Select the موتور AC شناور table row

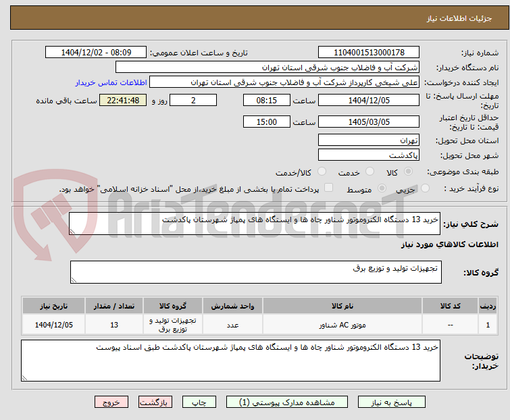pos(259,324)
